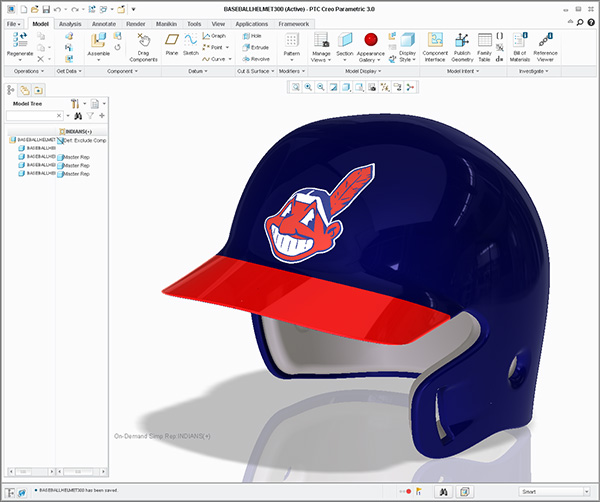Toggle annotation display in graphics toolbar

click(x=398, y=87)
